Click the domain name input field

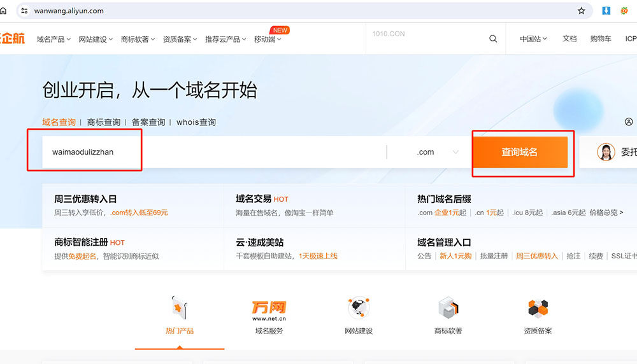point(214,152)
